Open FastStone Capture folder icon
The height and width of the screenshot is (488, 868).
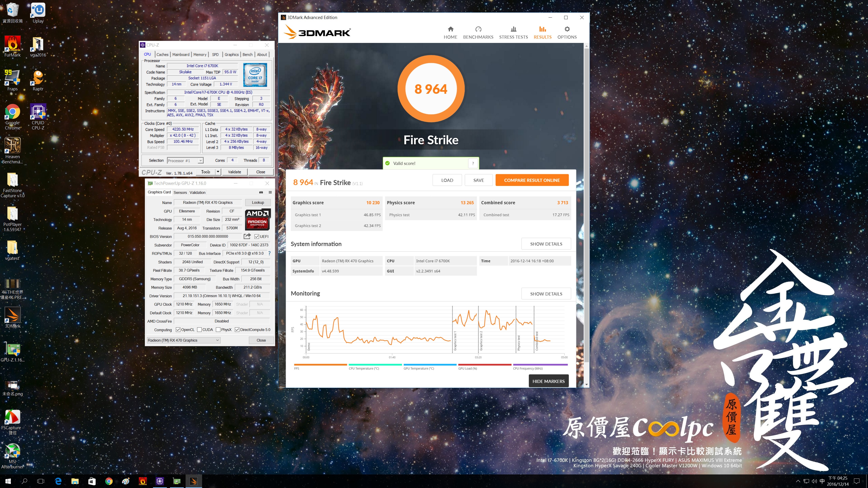12,185
